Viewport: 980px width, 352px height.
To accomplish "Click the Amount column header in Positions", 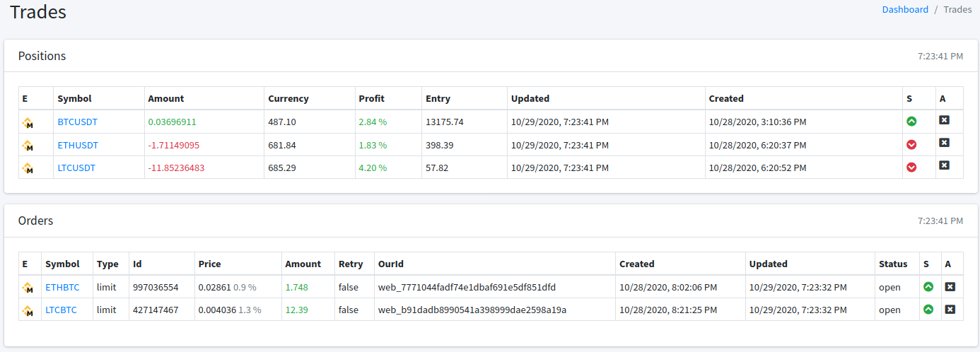I will tap(166, 99).
